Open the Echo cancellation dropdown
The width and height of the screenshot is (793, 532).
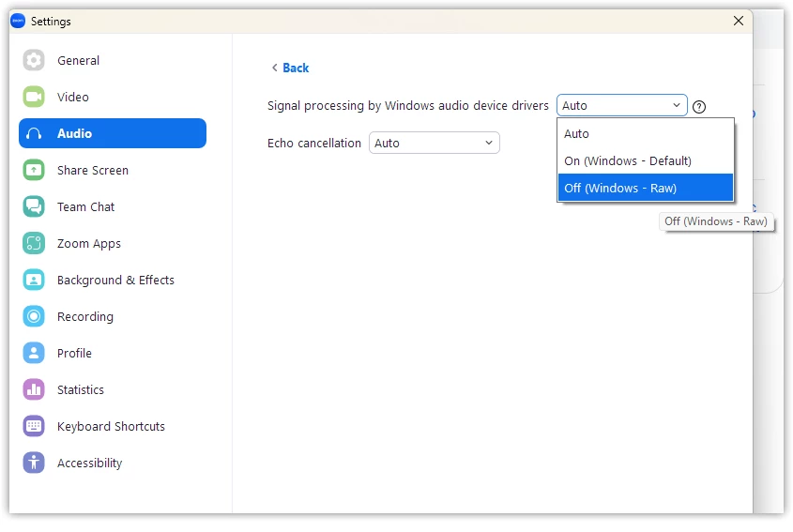(434, 144)
